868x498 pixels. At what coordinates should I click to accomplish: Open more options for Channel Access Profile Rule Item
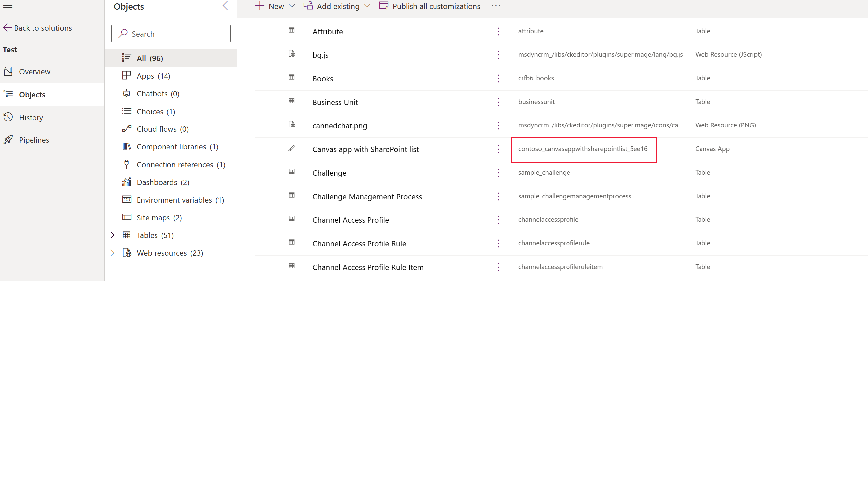click(x=499, y=268)
